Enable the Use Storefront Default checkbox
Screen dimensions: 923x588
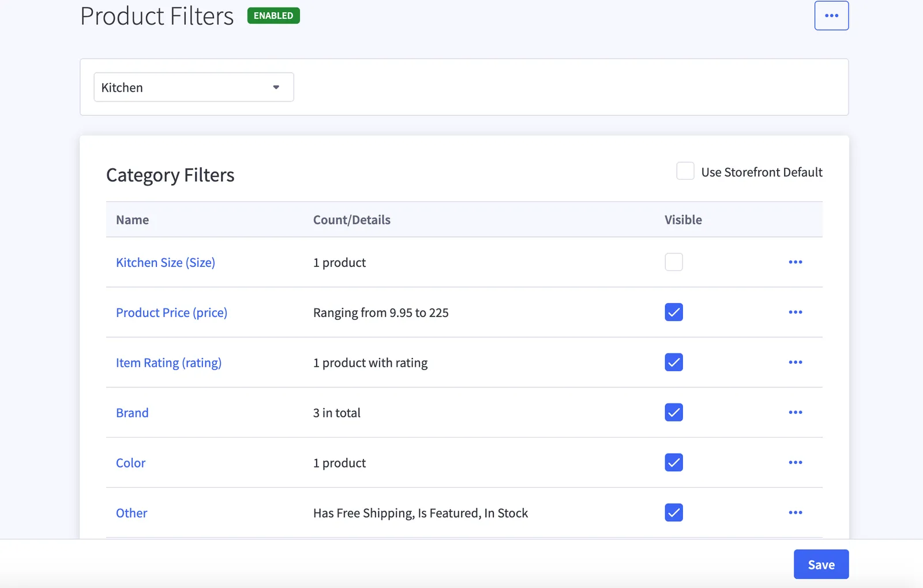click(x=685, y=171)
